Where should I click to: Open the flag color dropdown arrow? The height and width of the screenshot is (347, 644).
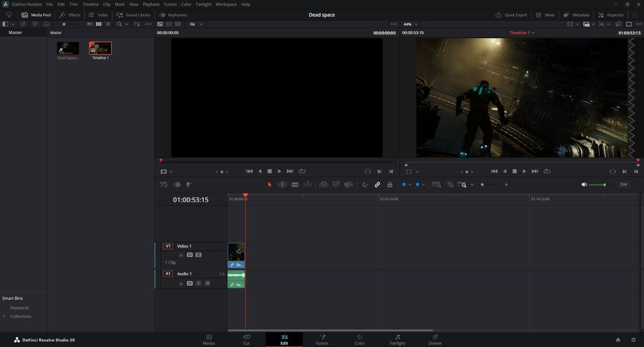coord(410,184)
